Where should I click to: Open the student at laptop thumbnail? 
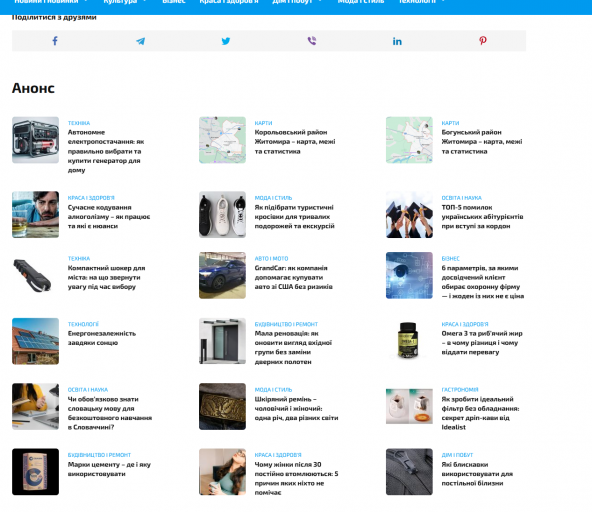coord(35,406)
